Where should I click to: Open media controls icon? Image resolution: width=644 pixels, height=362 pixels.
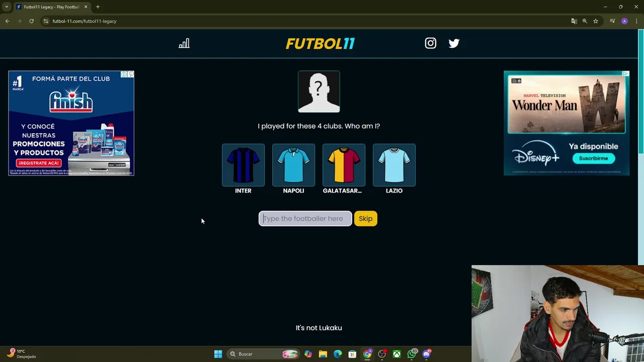[612, 21]
